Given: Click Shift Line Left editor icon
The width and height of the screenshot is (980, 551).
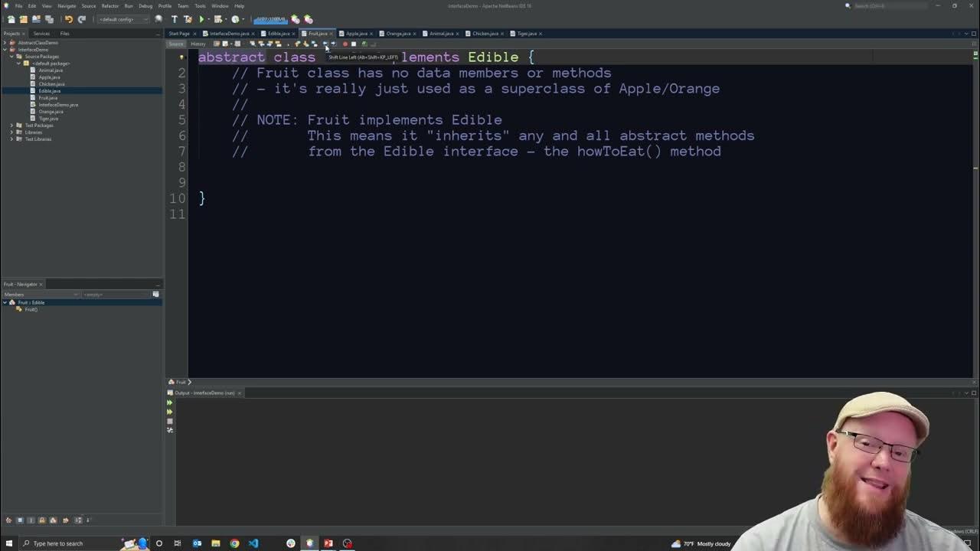Looking at the screenshot, I should point(325,44).
